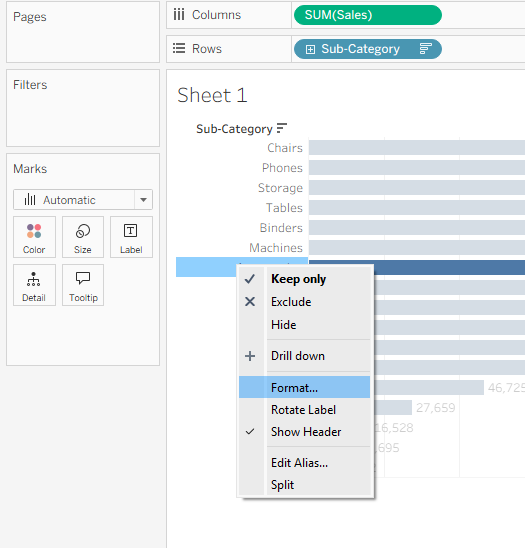
Task: Choose Edit Alias... menu entry
Action: 304,463
